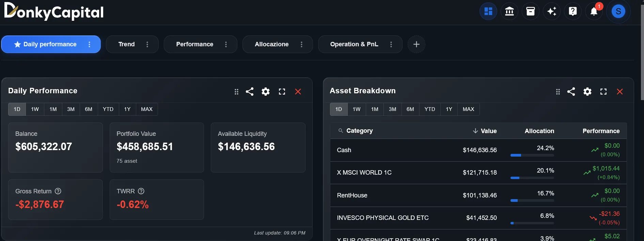Viewport: 644px width, 241px height.
Task: Click the bank institution icon
Action: (509, 12)
